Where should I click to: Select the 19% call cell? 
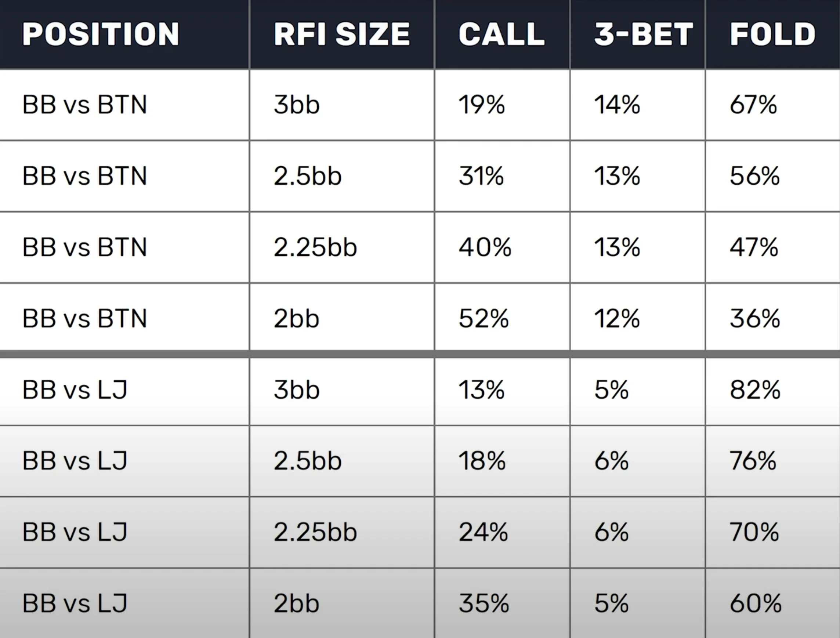click(482, 105)
